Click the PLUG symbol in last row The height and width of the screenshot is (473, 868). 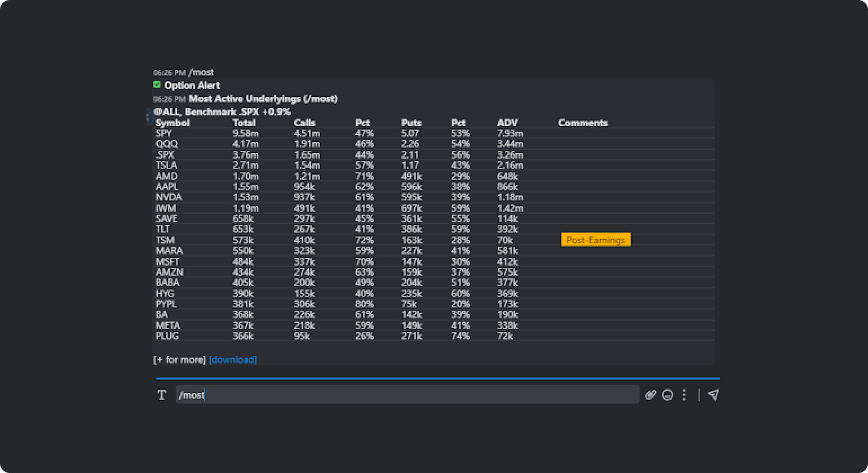(x=167, y=336)
